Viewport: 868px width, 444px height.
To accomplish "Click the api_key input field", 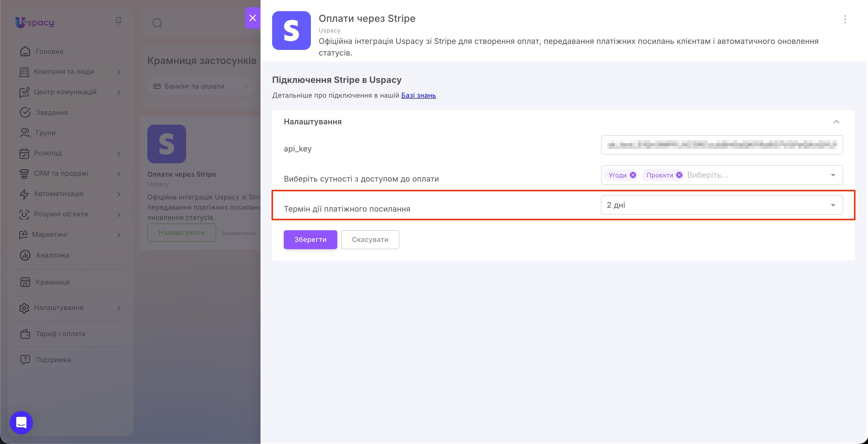I will pos(722,145).
